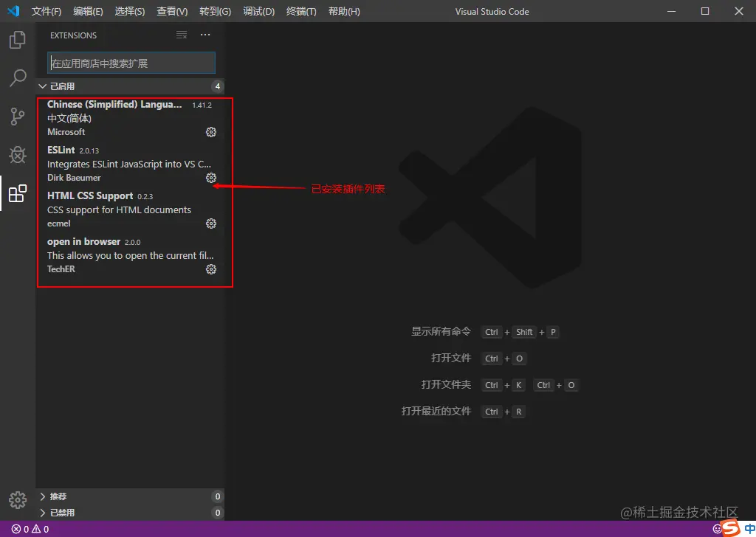The width and height of the screenshot is (756, 537).
Task: Maximize the Visual Studio Code window
Action: pos(705,11)
